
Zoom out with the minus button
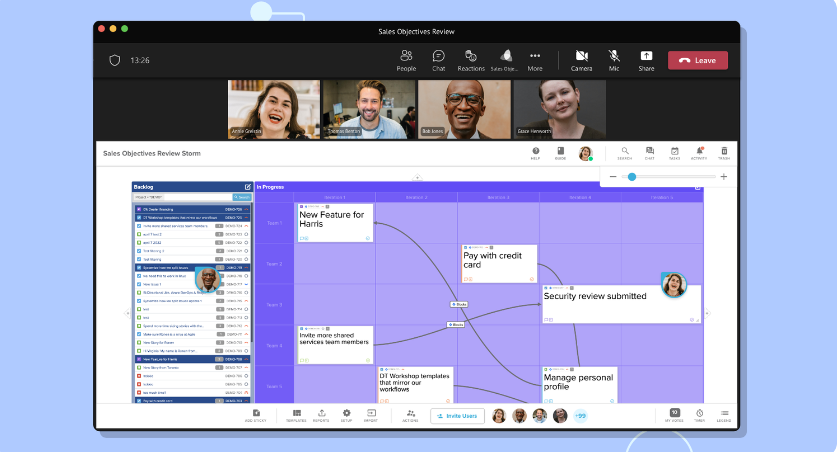(613, 177)
